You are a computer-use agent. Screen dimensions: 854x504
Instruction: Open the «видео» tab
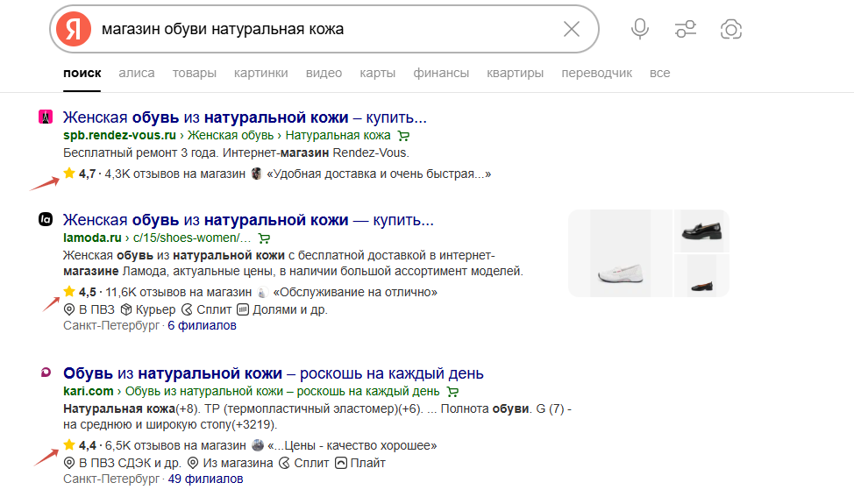click(324, 73)
